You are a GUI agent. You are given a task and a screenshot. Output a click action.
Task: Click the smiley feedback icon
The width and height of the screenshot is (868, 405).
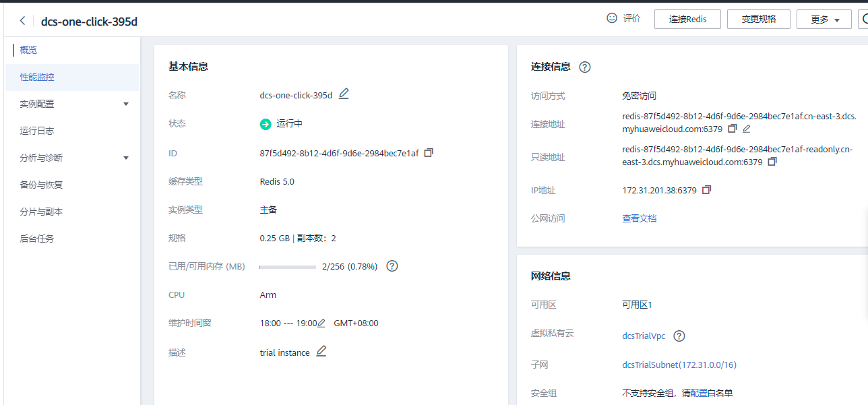pyautogui.click(x=612, y=18)
